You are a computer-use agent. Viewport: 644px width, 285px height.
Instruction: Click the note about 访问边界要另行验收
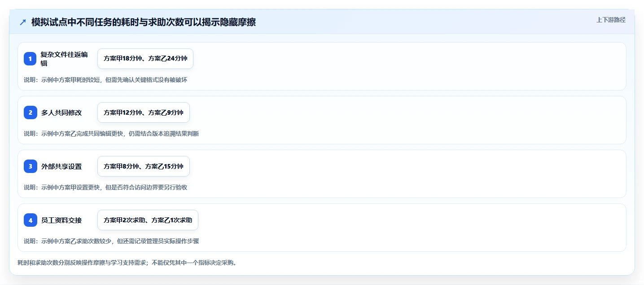(105, 187)
